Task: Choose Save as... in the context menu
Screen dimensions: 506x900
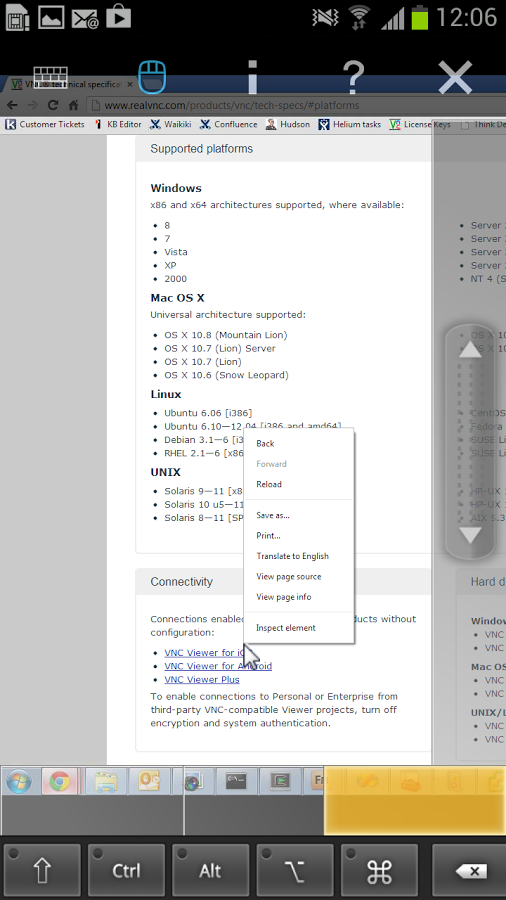Action: [x=298, y=515]
